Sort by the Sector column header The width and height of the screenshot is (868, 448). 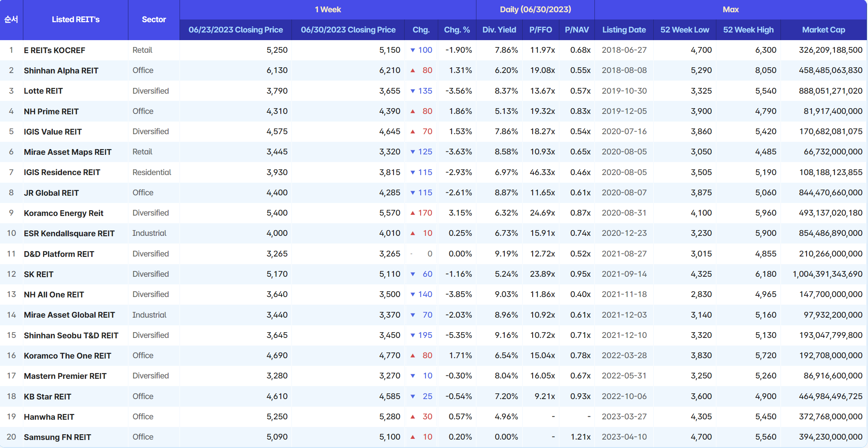click(x=154, y=19)
